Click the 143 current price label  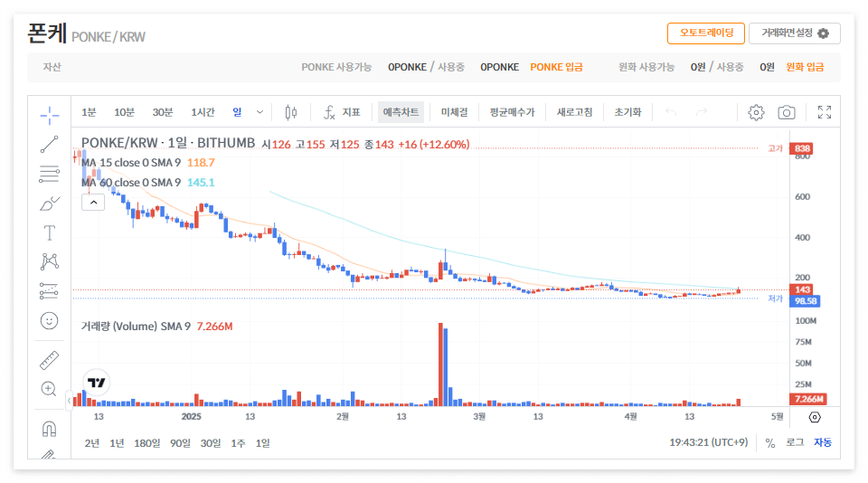coord(802,289)
